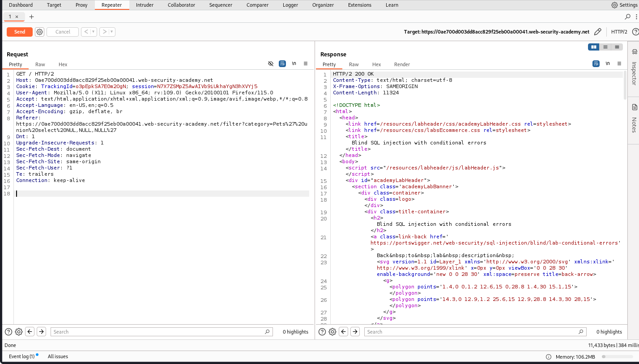Click the orange Send button

[x=20, y=32]
